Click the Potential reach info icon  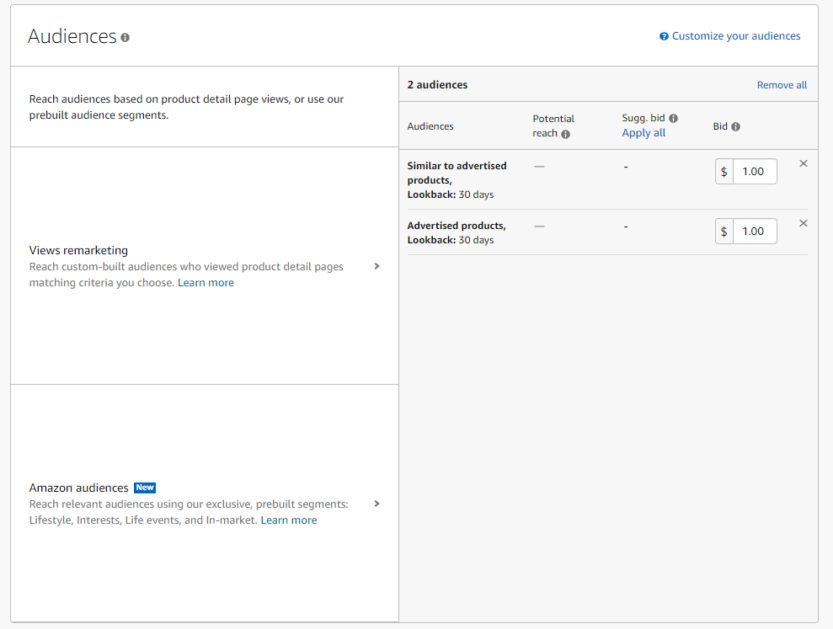[x=565, y=134]
